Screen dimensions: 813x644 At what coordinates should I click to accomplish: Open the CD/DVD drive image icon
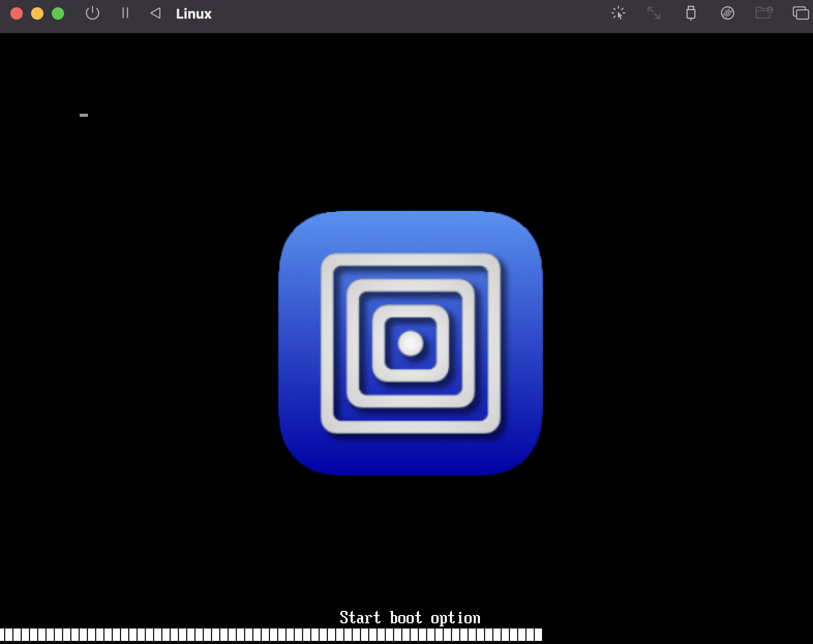pos(727,13)
